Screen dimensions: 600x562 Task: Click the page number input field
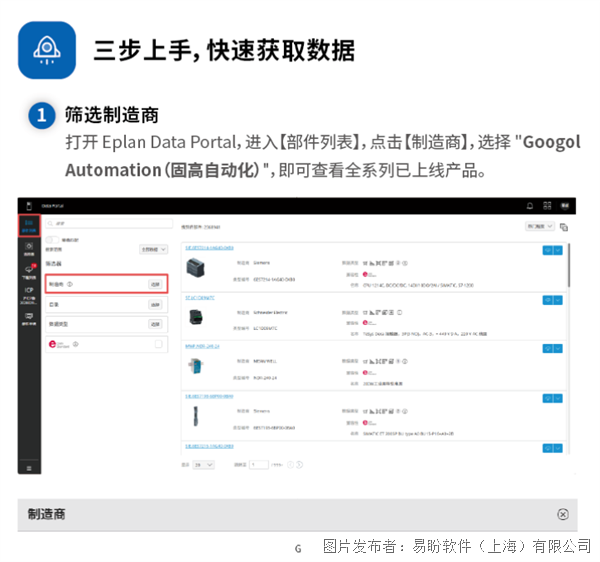click(259, 465)
